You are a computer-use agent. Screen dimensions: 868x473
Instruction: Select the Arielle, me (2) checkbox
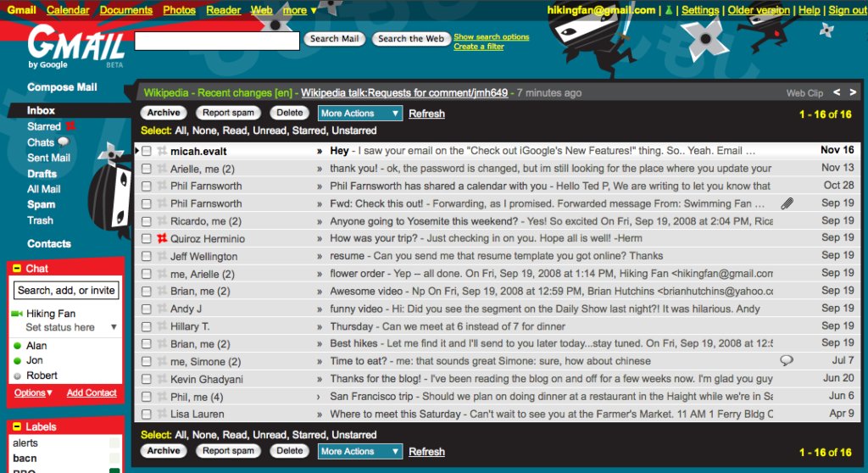click(147, 169)
